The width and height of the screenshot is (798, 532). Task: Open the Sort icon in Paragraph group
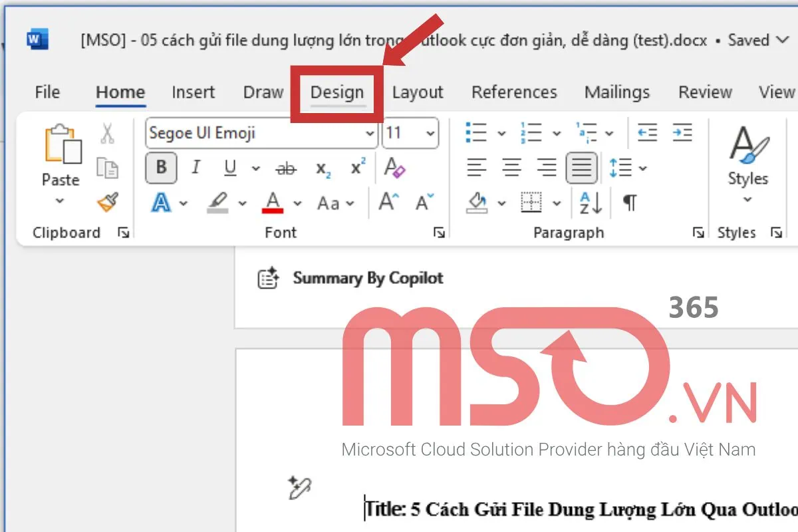pyautogui.click(x=589, y=203)
